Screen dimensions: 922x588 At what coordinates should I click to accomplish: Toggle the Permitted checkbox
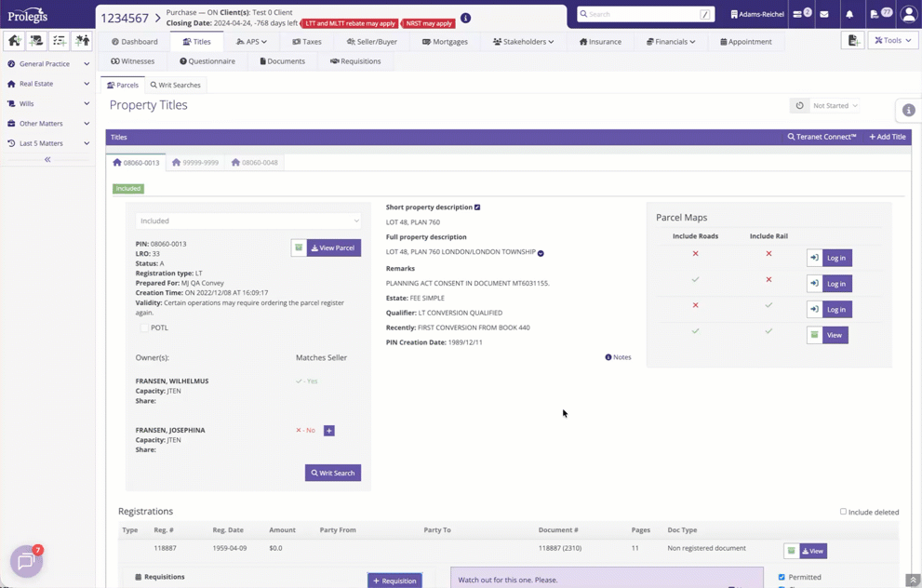tap(782, 577)
